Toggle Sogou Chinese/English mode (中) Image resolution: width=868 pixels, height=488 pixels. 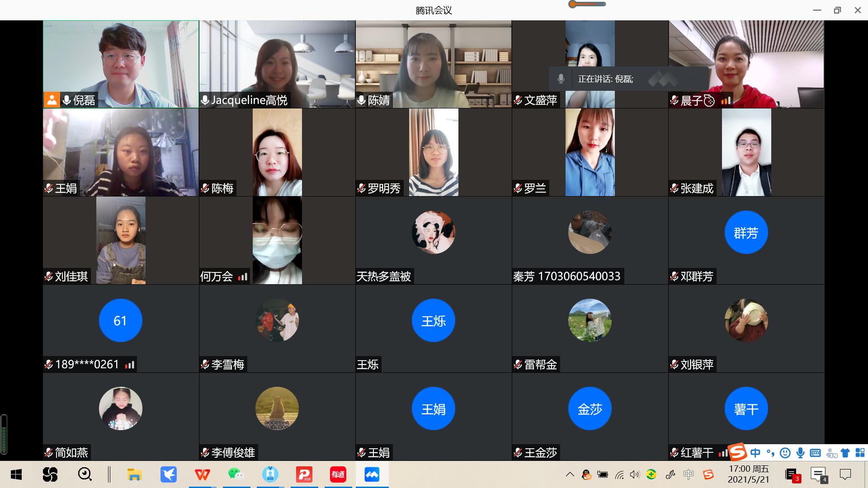click(755, 452)
